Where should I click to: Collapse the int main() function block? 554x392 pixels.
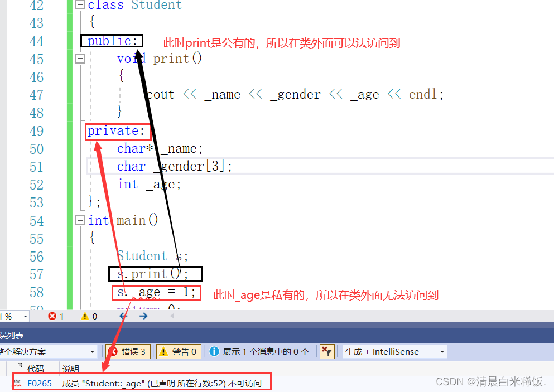pyautogui.click(x=80, y=220)
